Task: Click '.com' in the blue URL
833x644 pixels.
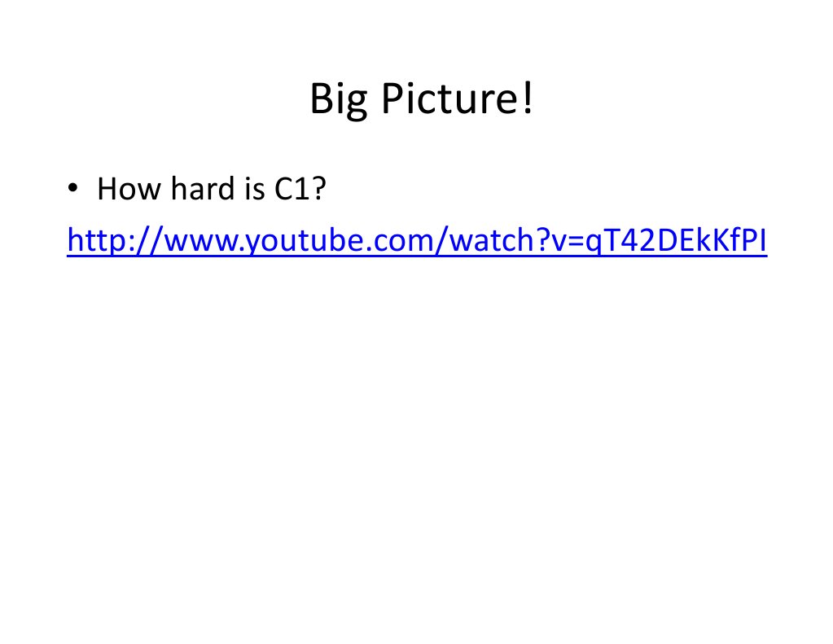Action: 398,240
